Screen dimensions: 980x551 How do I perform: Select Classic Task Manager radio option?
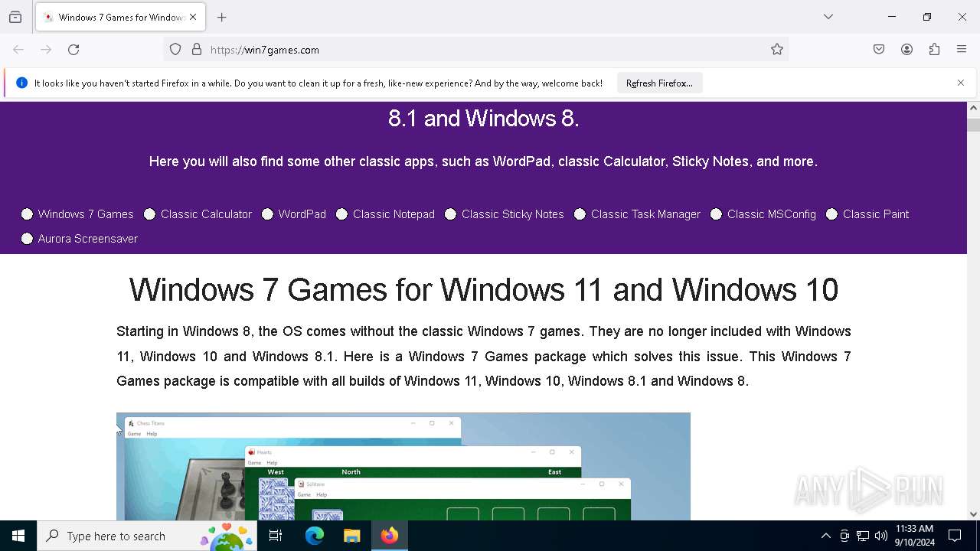(580, 214)
